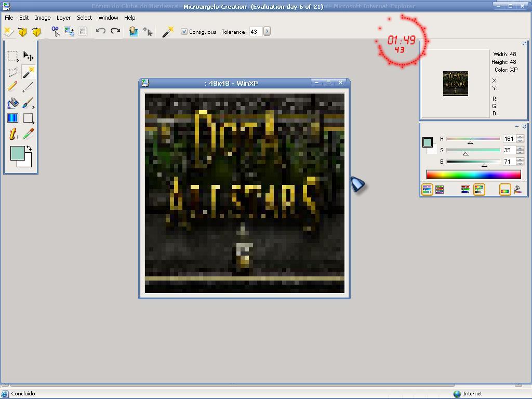
Task: Click the 48x48 WinXP image canvas
Action: coord(244,193)
